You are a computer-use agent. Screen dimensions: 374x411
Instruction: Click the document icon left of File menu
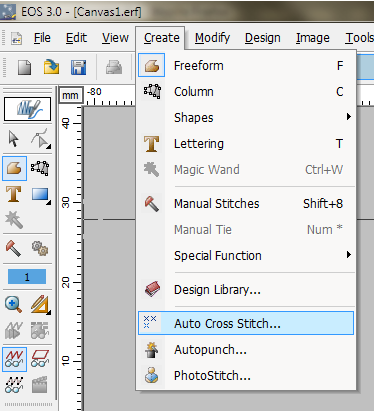16,38
